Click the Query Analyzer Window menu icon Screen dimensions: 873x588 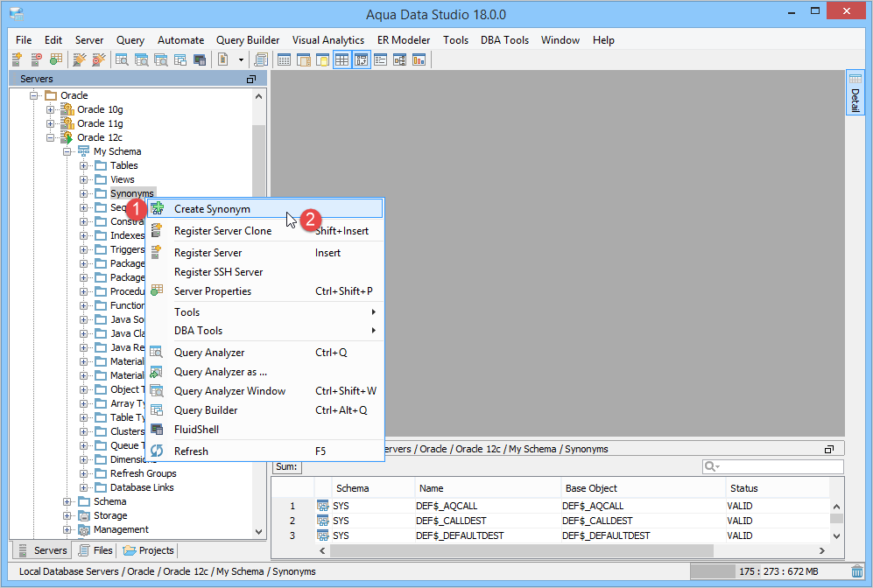(157, 391)
